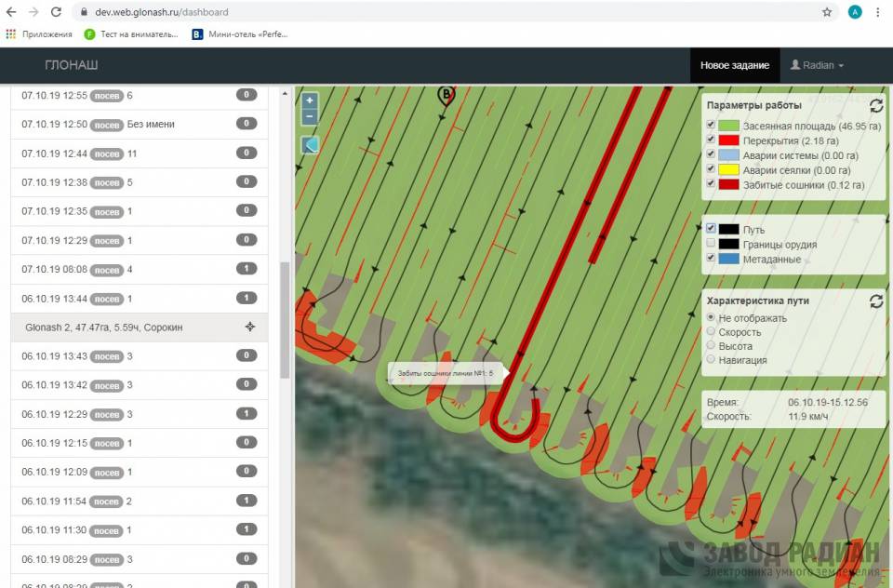Select the Скорость radio option
This screenshot has height=588, width=893.
pyautogui.click(x=711, y=331)
